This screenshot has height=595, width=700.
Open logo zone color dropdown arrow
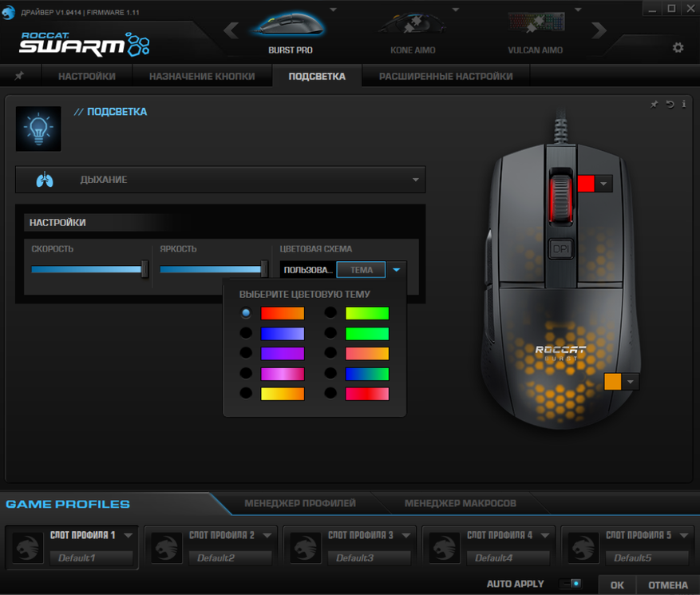tap(630, 382)
